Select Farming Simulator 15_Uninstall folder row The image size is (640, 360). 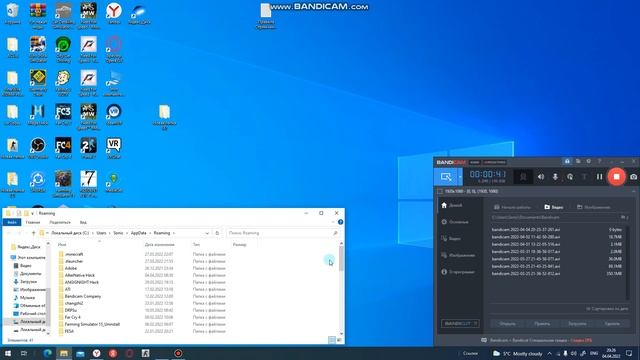pos(143,324)
